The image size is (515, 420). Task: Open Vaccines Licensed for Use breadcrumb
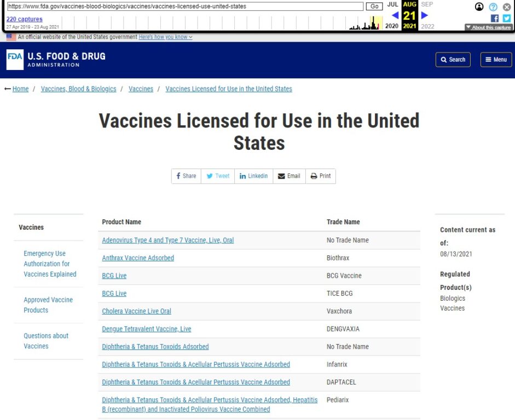pos(229,89)
